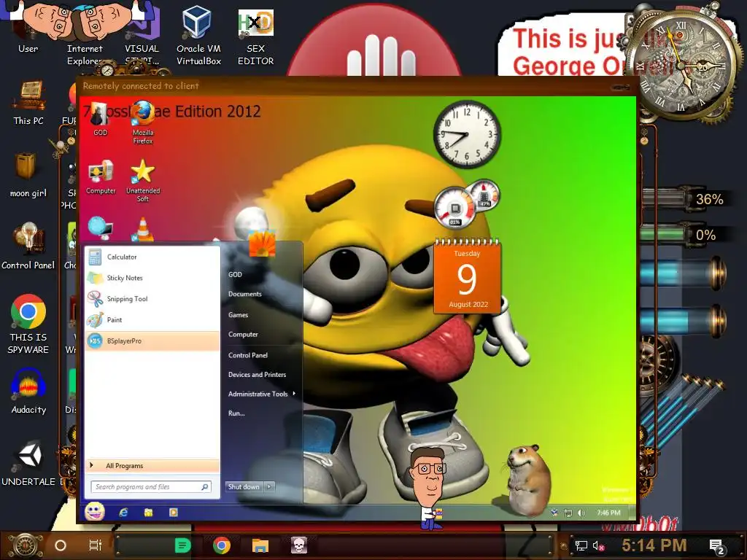The width and height of the screenshot is (747, 560).
Task: Open the host notification center icon
Action: pos(716,547)
